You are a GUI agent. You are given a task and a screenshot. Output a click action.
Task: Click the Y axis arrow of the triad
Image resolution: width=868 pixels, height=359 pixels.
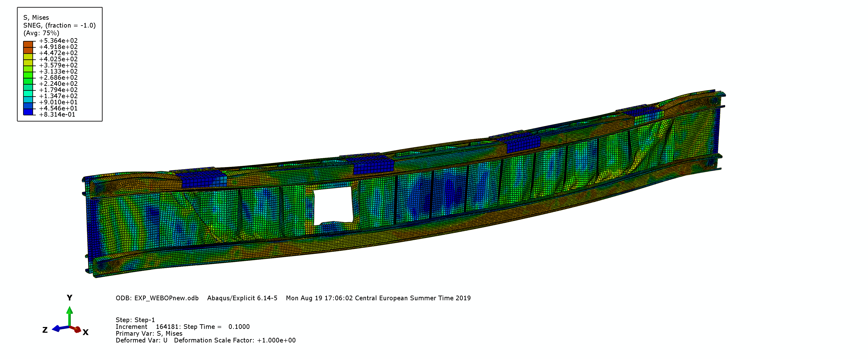[70, 316]
